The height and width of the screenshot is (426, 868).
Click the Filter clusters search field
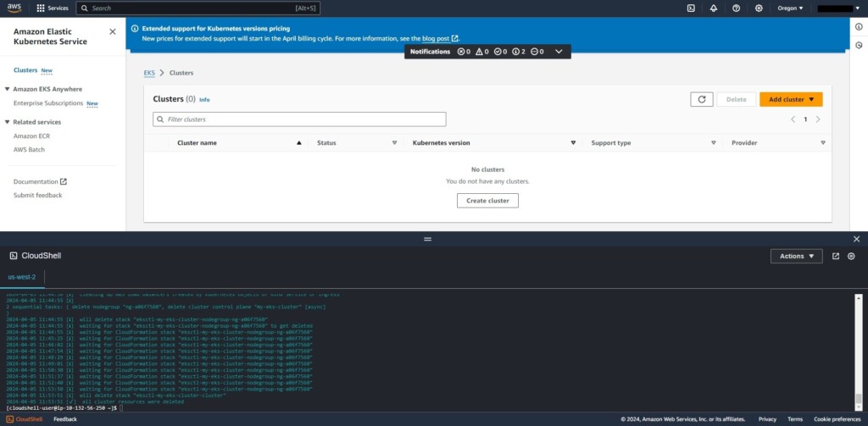[x=299, y=119]
